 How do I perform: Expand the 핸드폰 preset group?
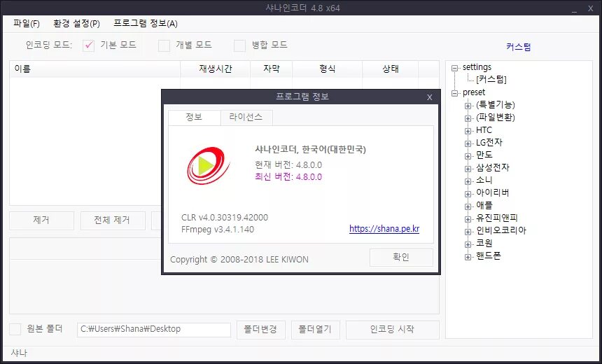click(x=468, y=258)
